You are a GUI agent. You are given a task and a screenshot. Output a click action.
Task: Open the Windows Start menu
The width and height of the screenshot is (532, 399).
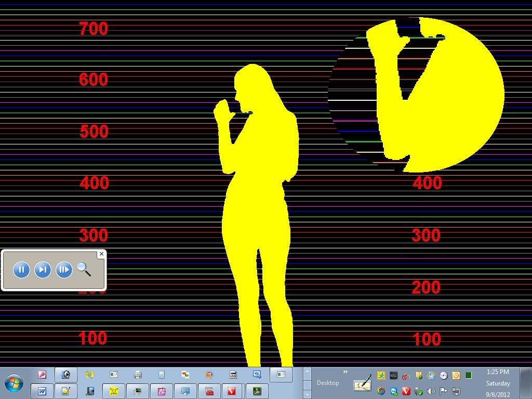coord(14,383)
